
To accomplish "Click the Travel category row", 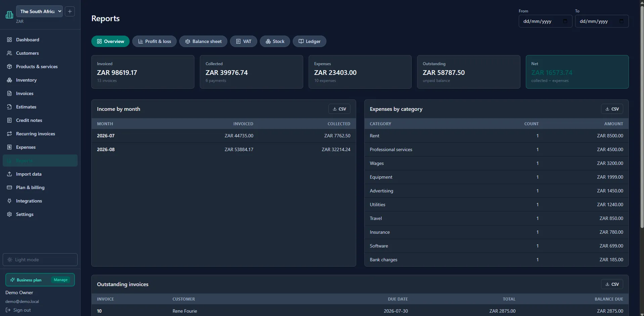I will click(496, 218).
